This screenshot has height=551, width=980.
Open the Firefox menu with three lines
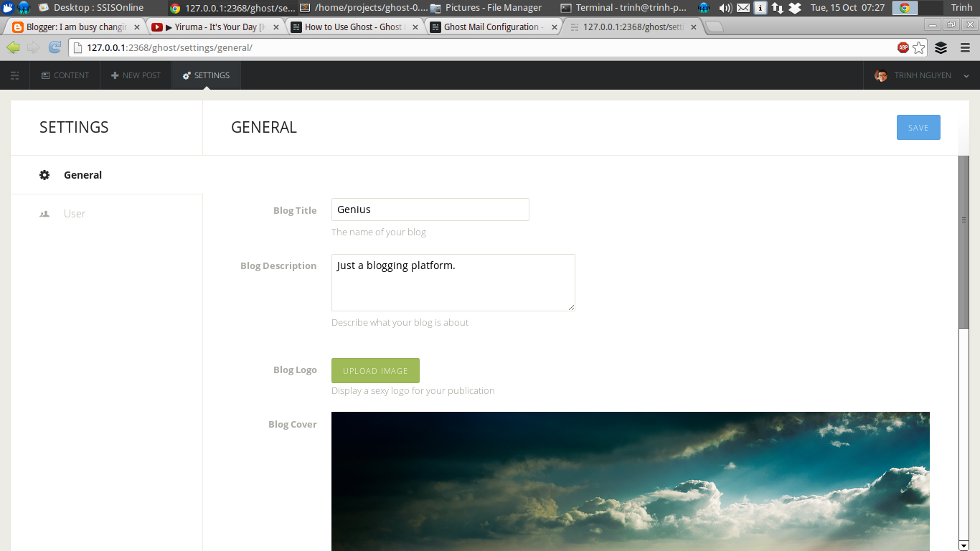tap(963, 48)
